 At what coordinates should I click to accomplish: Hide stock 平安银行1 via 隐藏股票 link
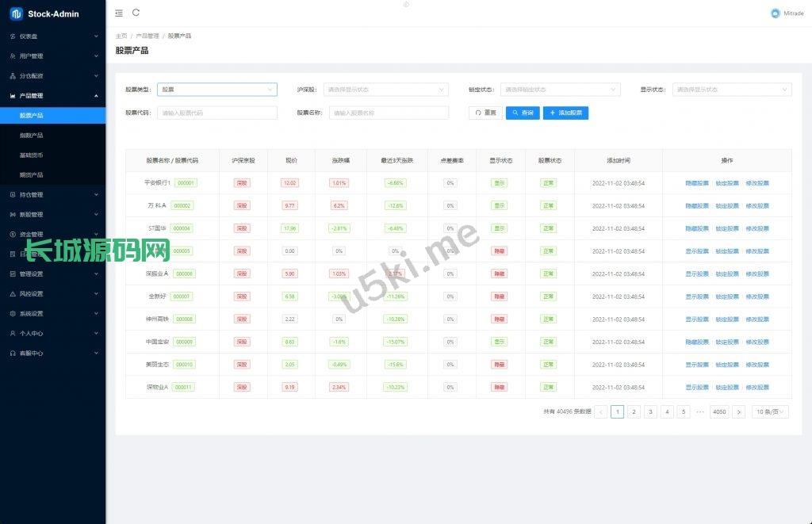[697, 183]
